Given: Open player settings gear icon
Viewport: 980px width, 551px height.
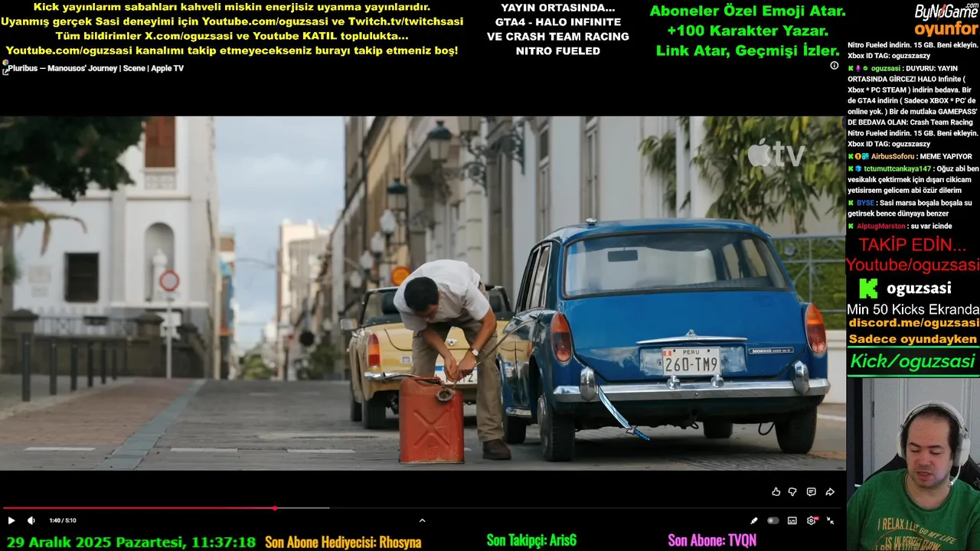Looking at the screenshot, I should coord(812,520).
